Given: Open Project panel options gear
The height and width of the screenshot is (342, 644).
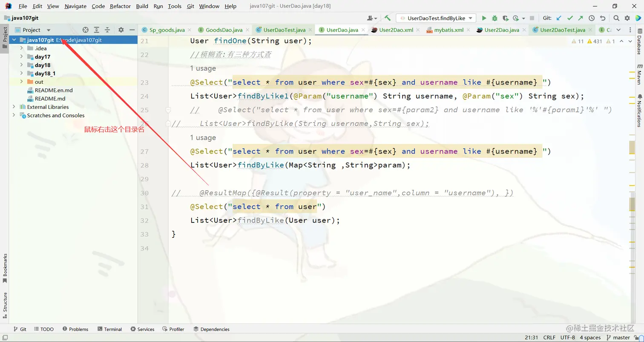Looking at the screenshot, I should (x=121, y=30).
